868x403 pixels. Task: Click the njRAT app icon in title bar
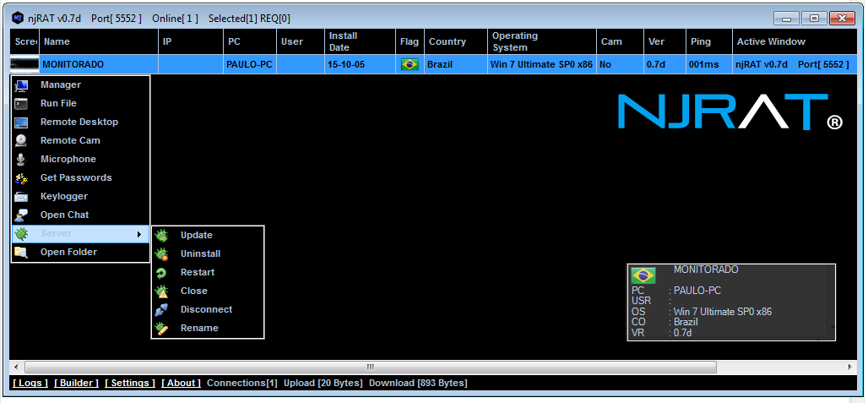click(x=18, y=19)
